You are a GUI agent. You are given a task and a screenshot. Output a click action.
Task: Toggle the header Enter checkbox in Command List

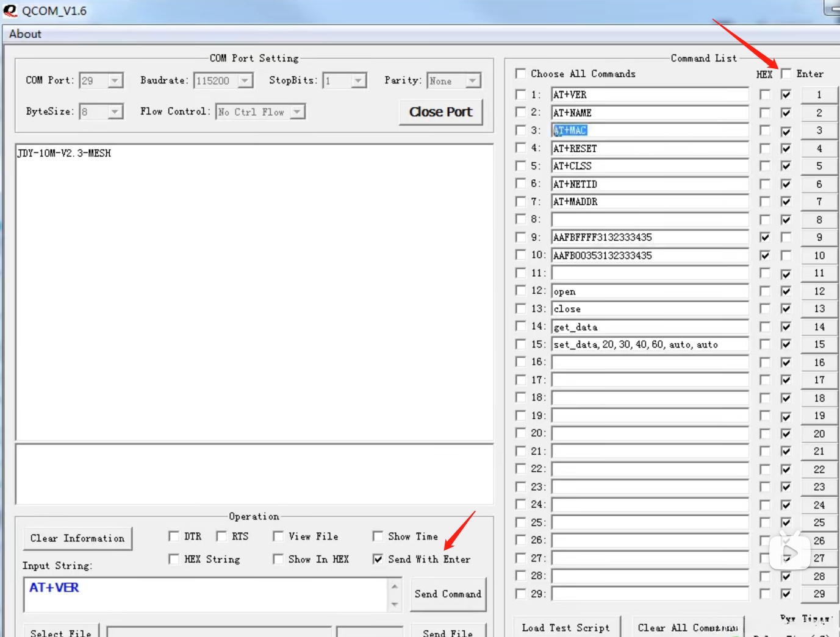[x=786, y=74]
